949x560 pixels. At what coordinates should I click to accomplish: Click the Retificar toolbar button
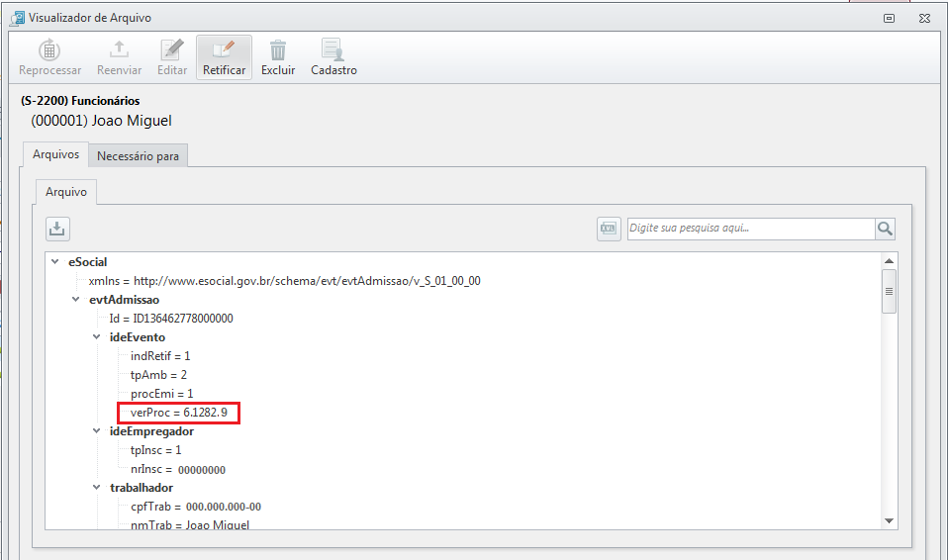click(224, 57)
